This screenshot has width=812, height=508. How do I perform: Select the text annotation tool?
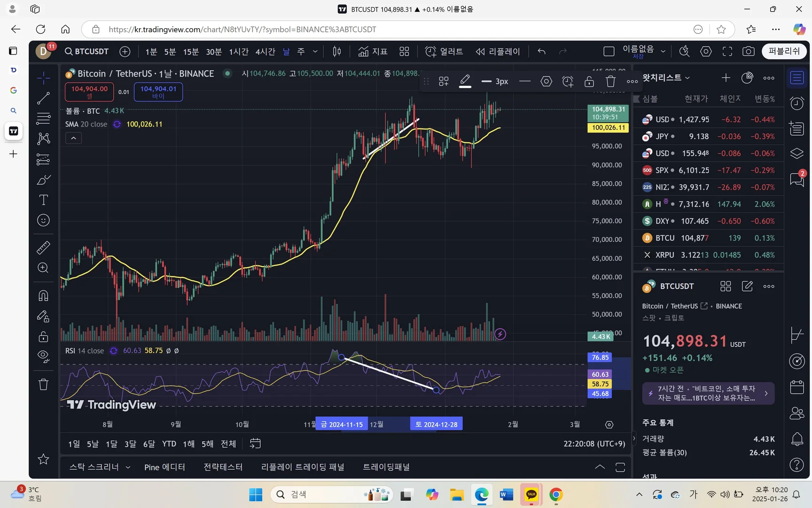click(x=43, y=200)
